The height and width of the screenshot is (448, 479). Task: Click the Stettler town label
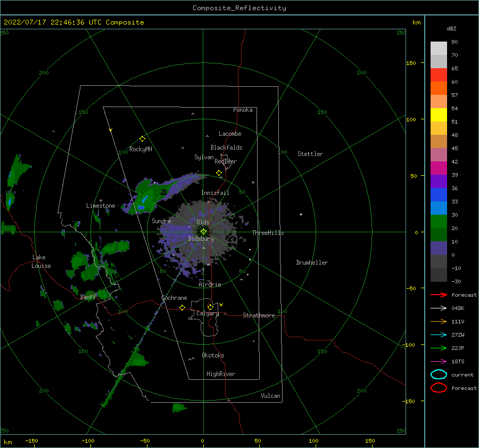pyautogui.click(x=310, y=154)
